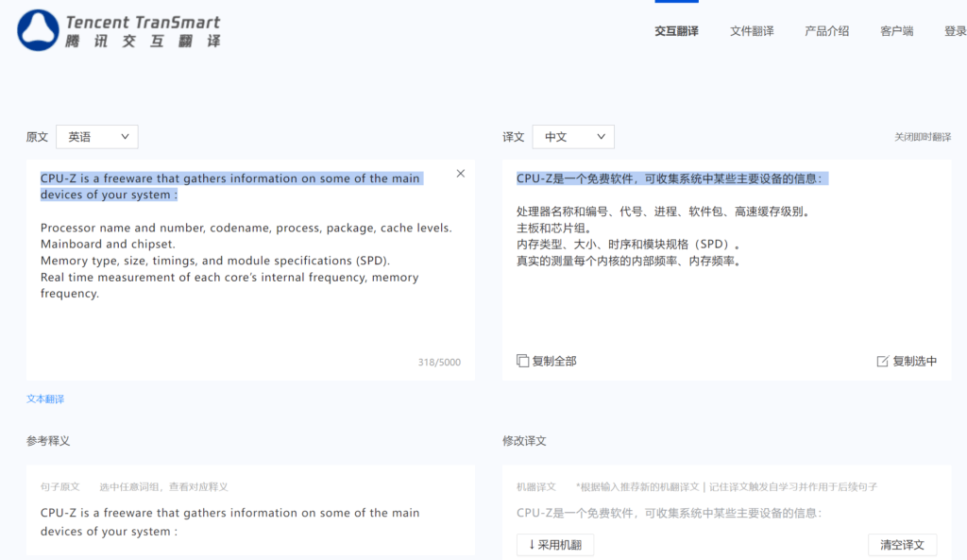This screenshot has width=967, height=560.
Task: Open the 英语 source language dropdown
Action: click(x=97, y=137)
